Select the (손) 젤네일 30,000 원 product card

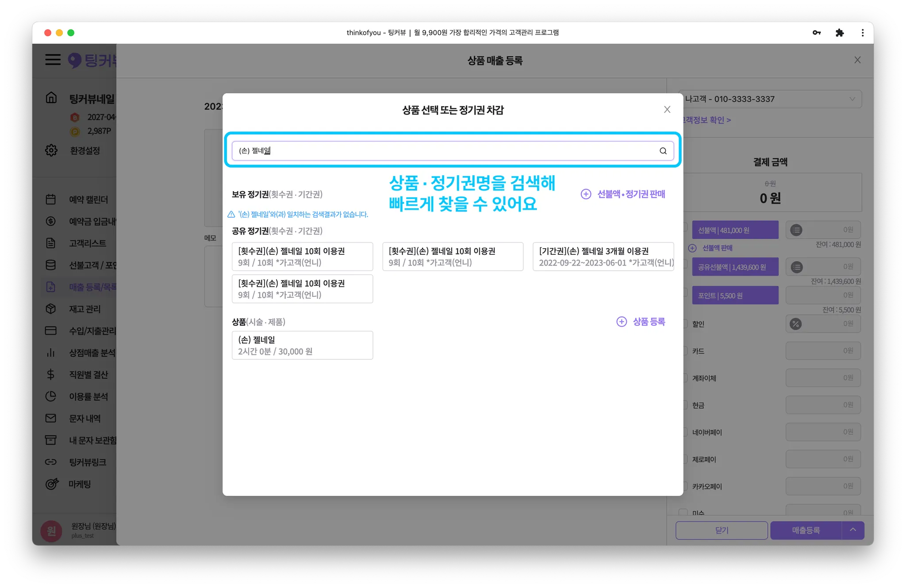(302, 346)
